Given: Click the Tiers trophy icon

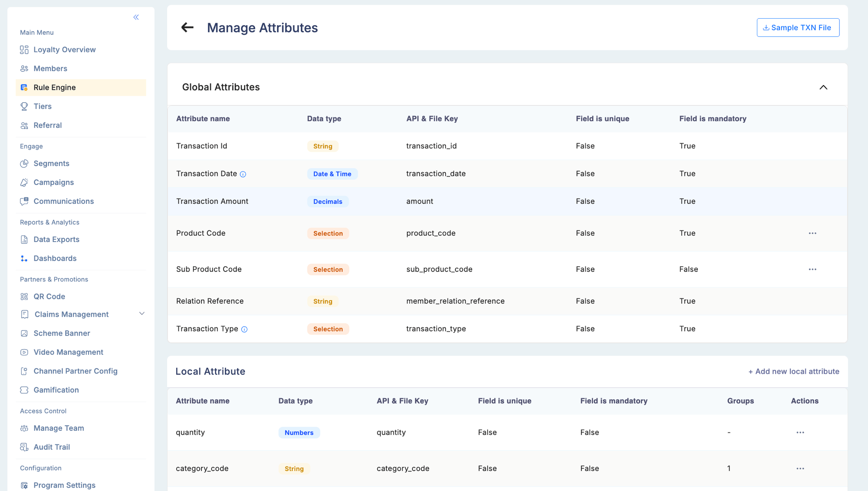Looking at the screenshot, I should point(24,106).
